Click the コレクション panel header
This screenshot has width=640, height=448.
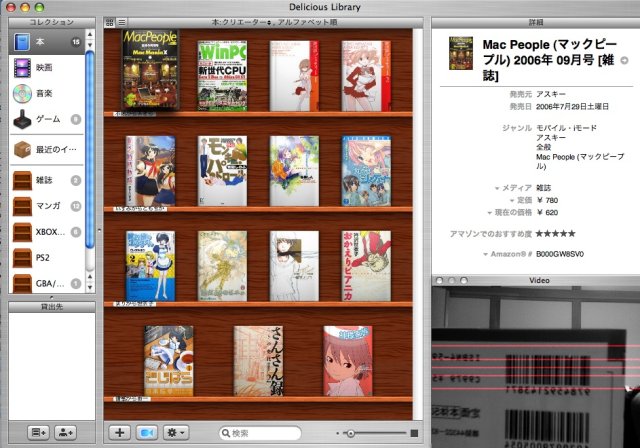[x=52, y=22]
